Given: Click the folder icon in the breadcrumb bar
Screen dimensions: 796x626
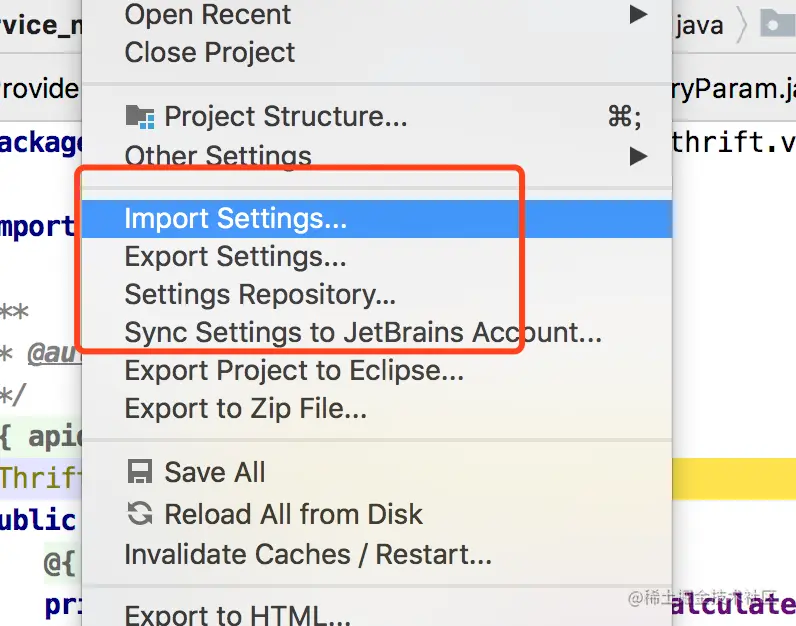Looking at the screenshot, I should pos(777,23).
